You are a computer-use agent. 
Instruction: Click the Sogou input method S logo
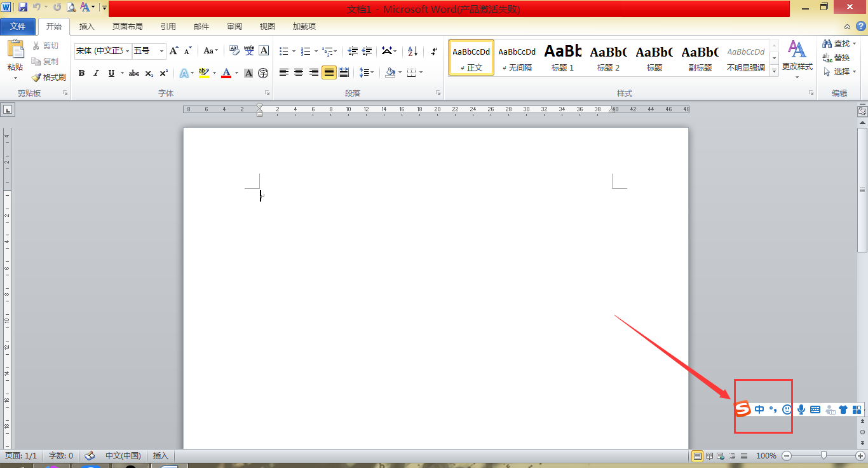tap(742, 410)
